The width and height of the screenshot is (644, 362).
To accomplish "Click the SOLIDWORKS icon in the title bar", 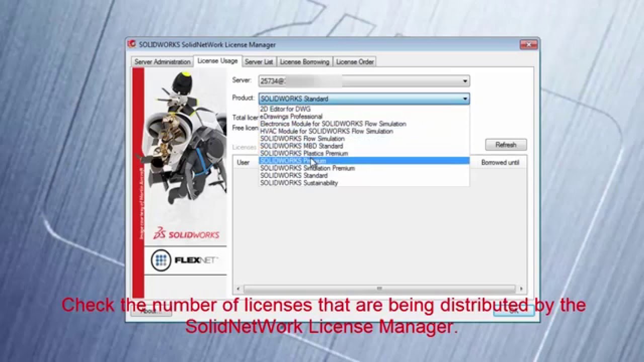I will [132, 44].
